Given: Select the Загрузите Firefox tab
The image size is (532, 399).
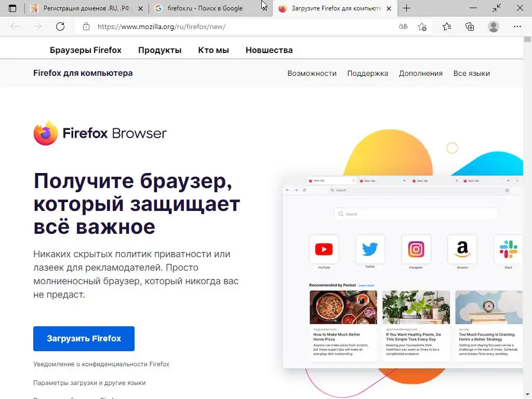Looking at the screenshot, I should 336,8.
